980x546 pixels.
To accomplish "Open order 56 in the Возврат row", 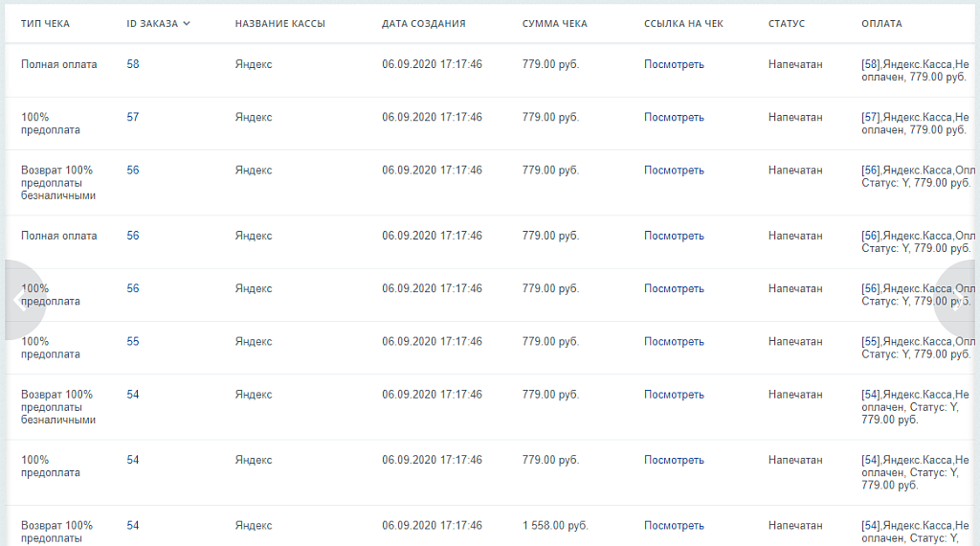I will pyautogui.click(x=133, y=170).
